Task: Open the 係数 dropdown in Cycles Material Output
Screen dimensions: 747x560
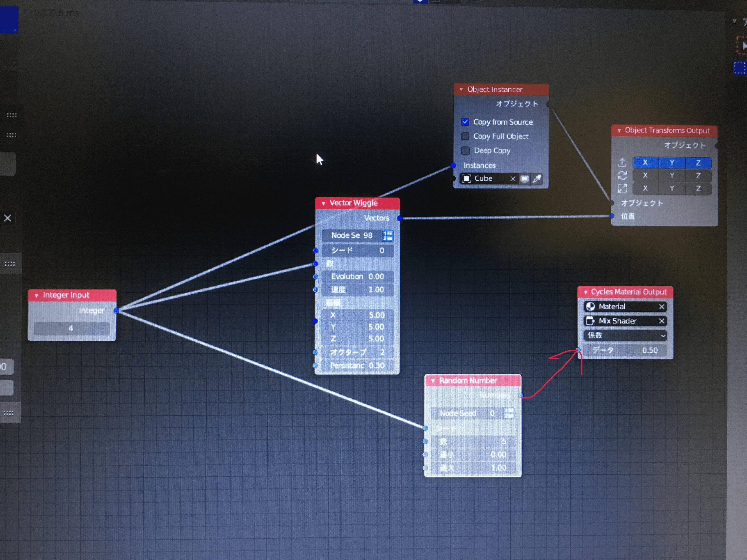Action: (625, 335)
